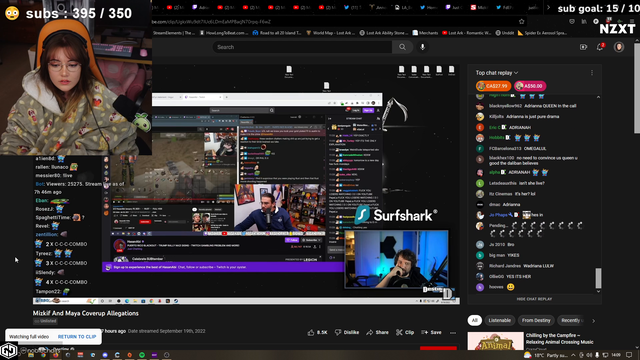
Task: Show more filter chips with arrow
Action: [593, 321]
